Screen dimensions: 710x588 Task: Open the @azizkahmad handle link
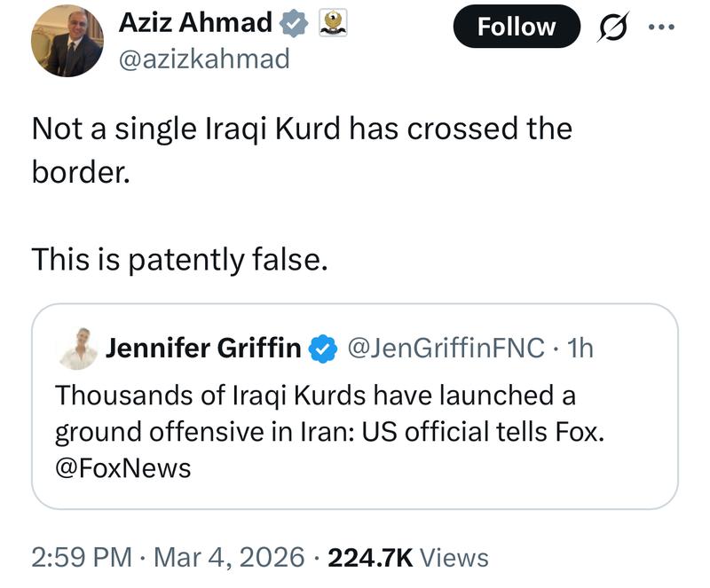(204, 59)
